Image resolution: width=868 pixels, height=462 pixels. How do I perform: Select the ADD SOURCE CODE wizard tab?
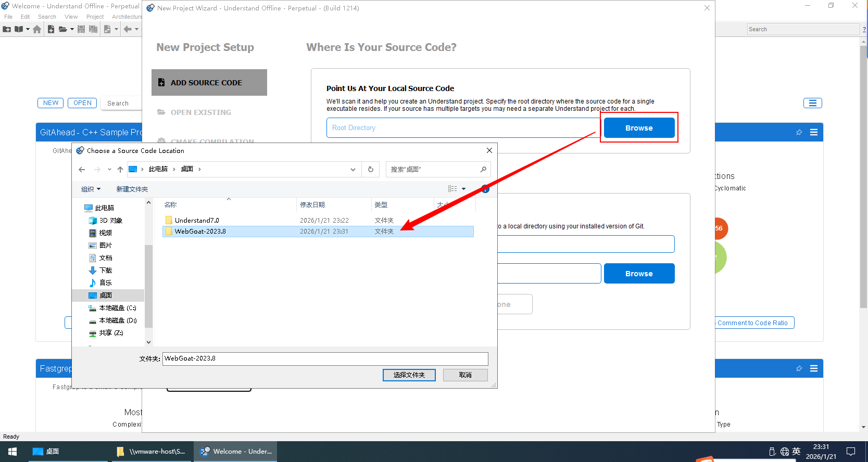pyautogui.click(x=209, y=83)
